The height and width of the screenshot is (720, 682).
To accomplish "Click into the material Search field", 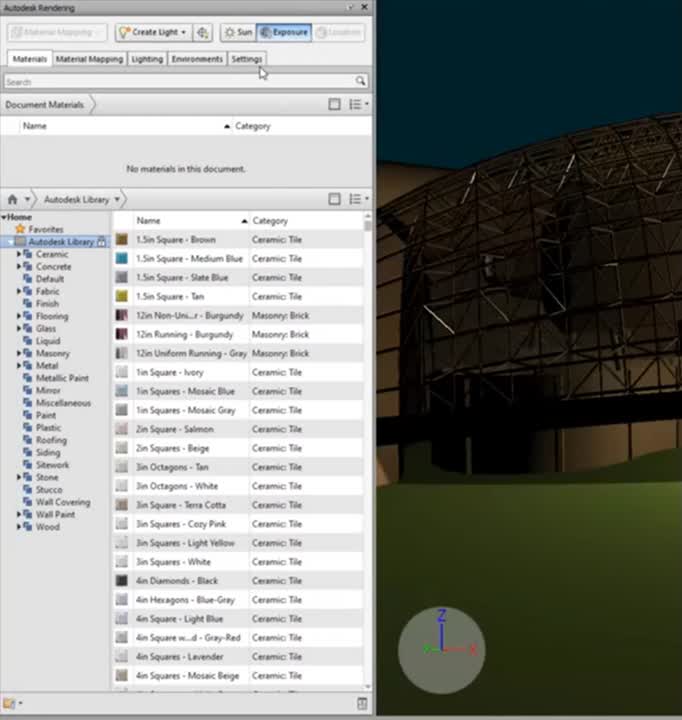I will (x=179, y=82).
